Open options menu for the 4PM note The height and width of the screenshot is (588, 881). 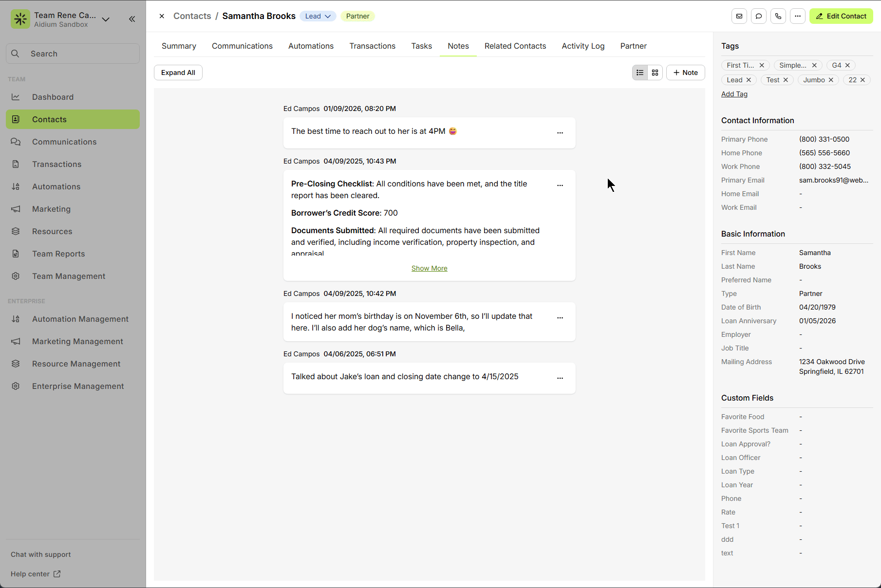(560, 132)
